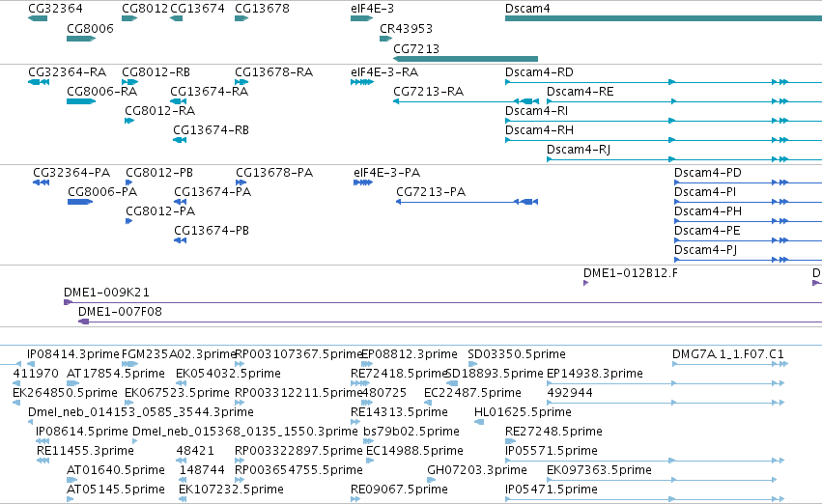Click the CG13674 gene label
The height and width of the screenshot is (504, 822).
click(198, 9)
